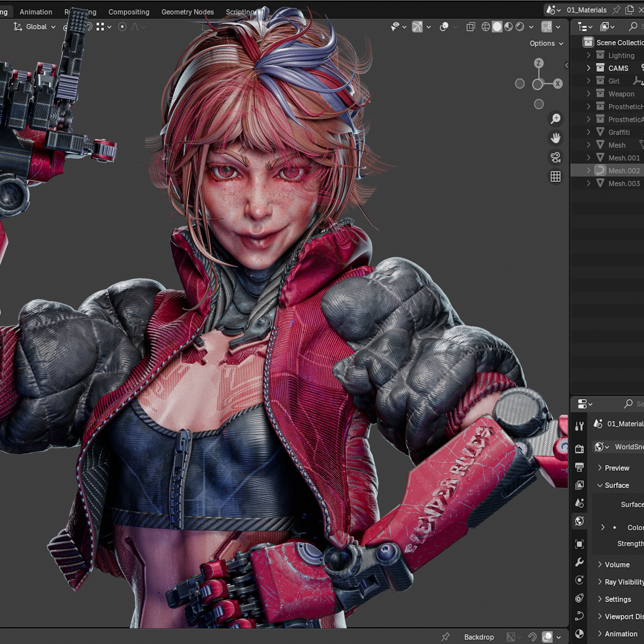Image resolution: width=644 pixels, height=644 pixels.
Task: Open the Scene properties tab
Action: pos(579,503)
